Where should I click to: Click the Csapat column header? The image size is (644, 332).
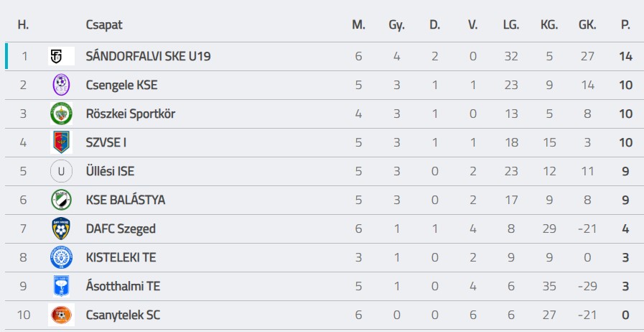[x=104, y=24]
